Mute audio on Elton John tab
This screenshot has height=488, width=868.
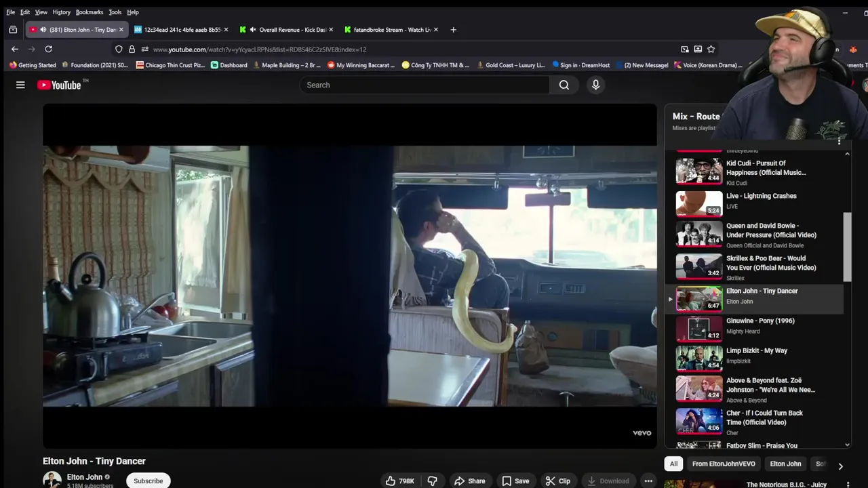[x=43, y=30]
